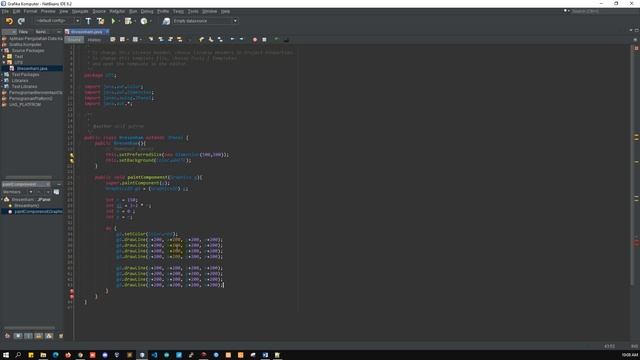Jump to Next Bookmark icon
The image size is (640, 360).
click(x=211, y=40)
